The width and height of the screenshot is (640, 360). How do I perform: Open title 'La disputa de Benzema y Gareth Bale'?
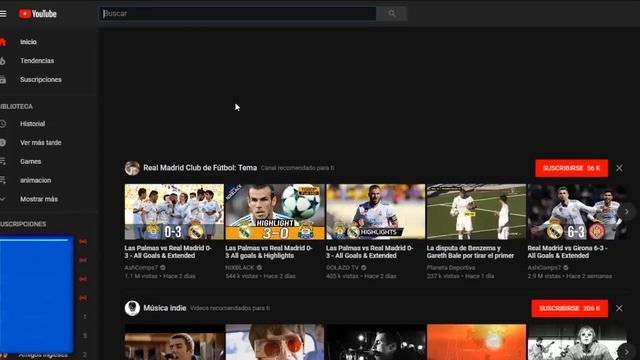point(470,252)
